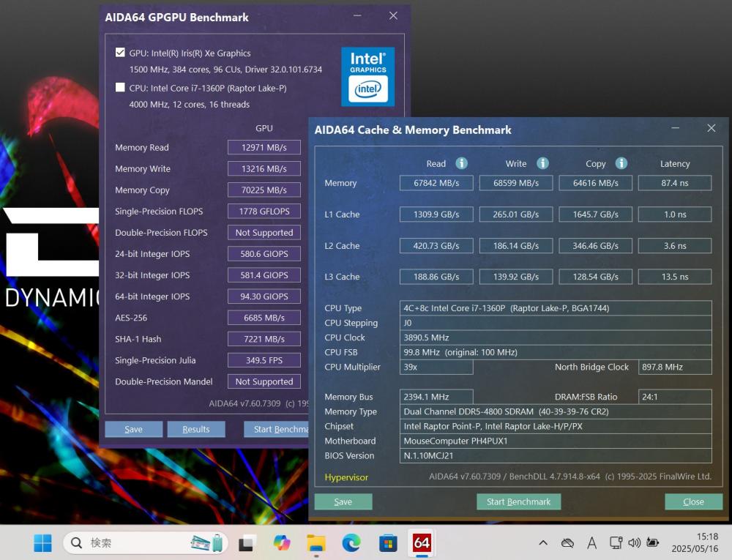Open the network status tray icon
Image resolution: width=732 pixels, height=560 pixels.
pyautogui.click(x=616, y=542)
